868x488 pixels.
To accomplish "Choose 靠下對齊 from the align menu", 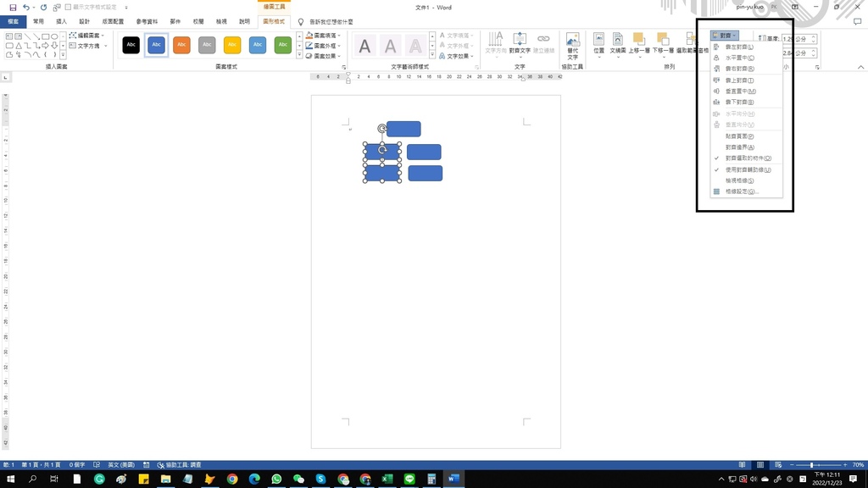I will coord(747,103).
